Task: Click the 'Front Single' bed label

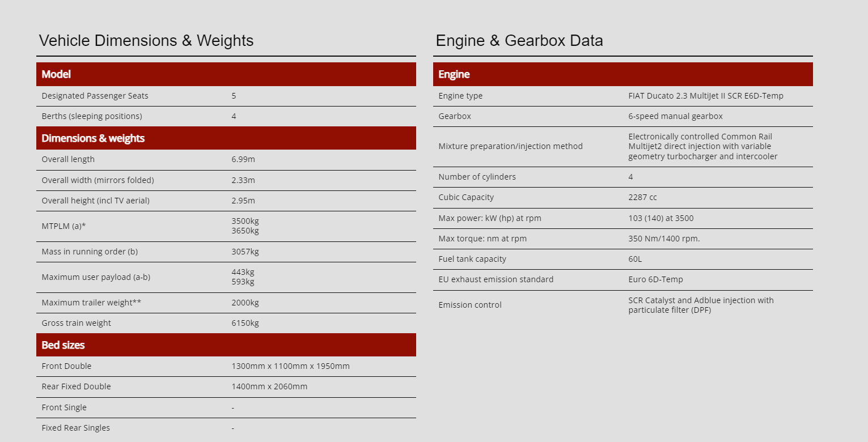Action: click(64, 407)
